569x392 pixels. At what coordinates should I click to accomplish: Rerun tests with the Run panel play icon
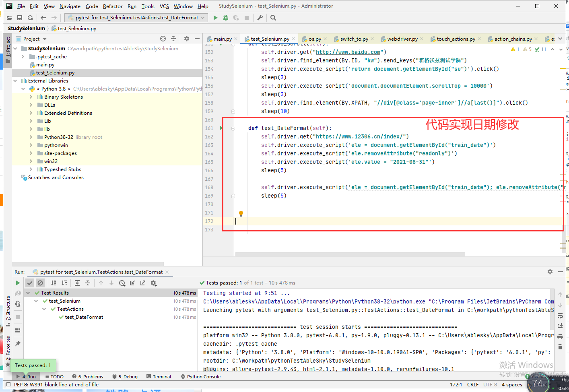point(18,283)
